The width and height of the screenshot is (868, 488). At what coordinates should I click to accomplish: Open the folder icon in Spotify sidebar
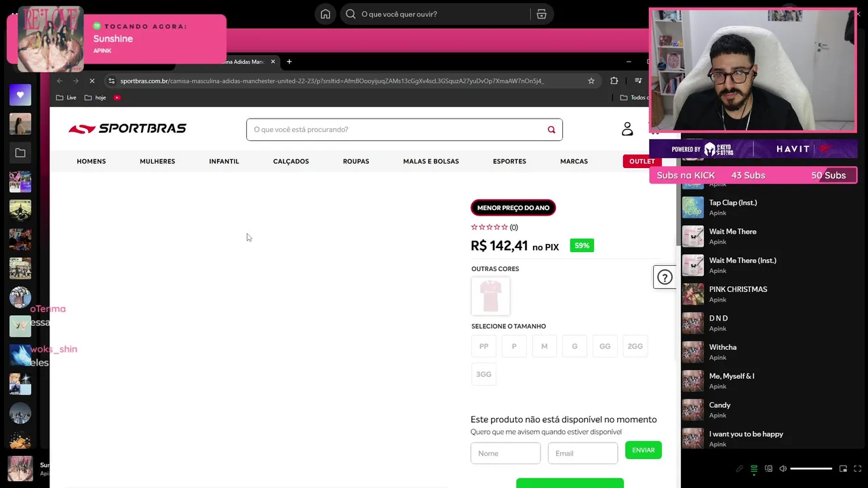(x=20, y=153)
